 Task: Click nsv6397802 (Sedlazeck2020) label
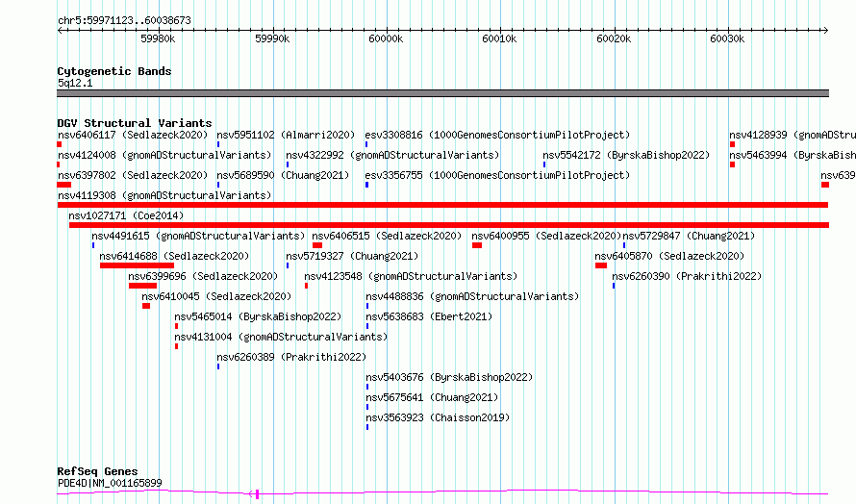[x=133, y=175]
